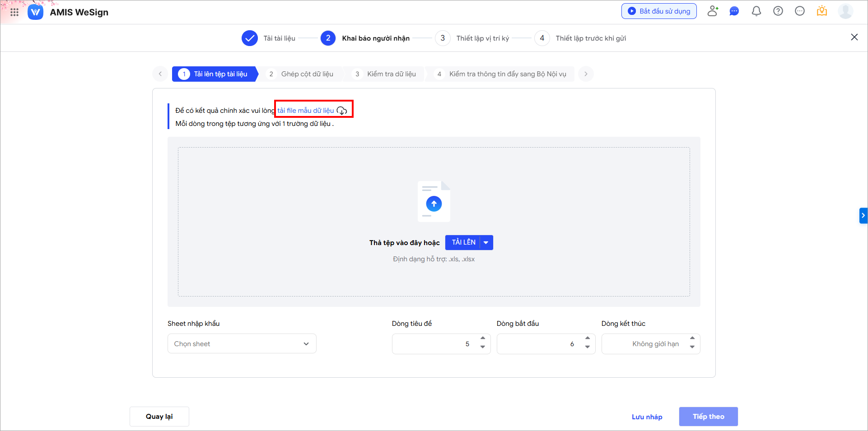Close the document wizard with X
This screenshot has width=868, height=431.
click(x=854, y=37)
